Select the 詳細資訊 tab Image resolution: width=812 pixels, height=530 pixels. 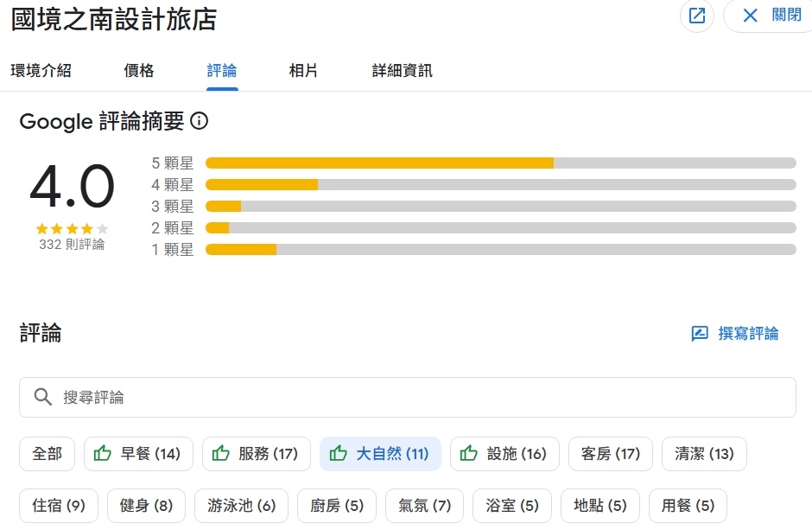(x=403, y=71)
